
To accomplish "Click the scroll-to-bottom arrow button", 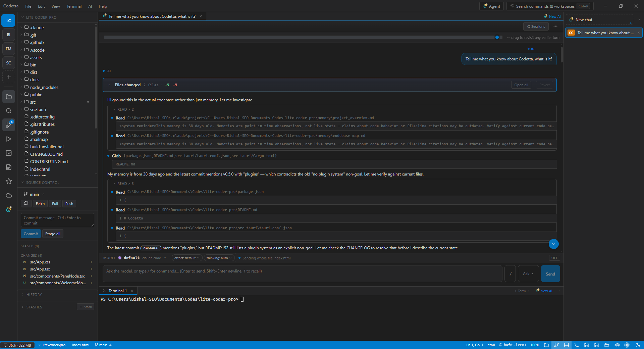I will point(554,244).
